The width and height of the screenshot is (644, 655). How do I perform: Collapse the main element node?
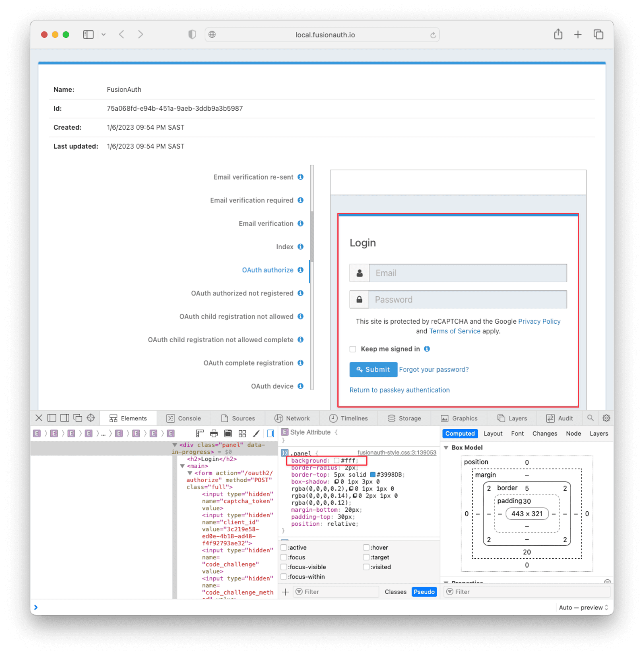click(x=182, y=466)
